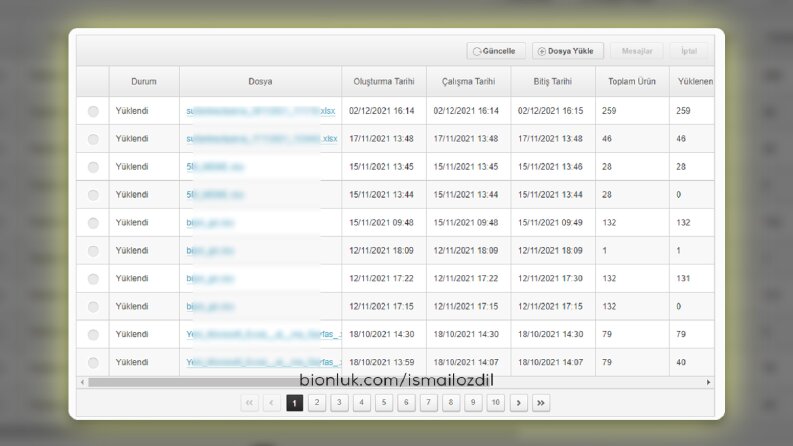
Task: Sort by Çalışma Tarihi column header
Action: pyautogui.click(x=468, y=81)
